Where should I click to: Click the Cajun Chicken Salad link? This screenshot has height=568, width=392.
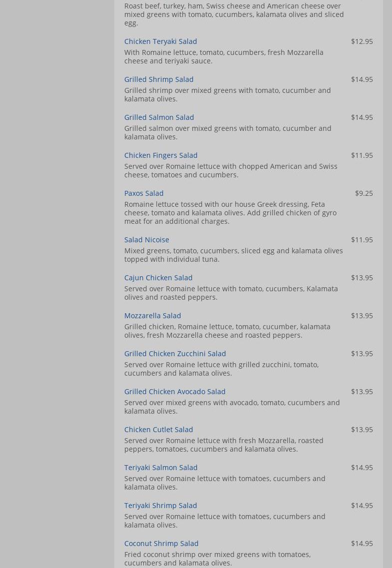pyautogui.click(x=158, y=278)
